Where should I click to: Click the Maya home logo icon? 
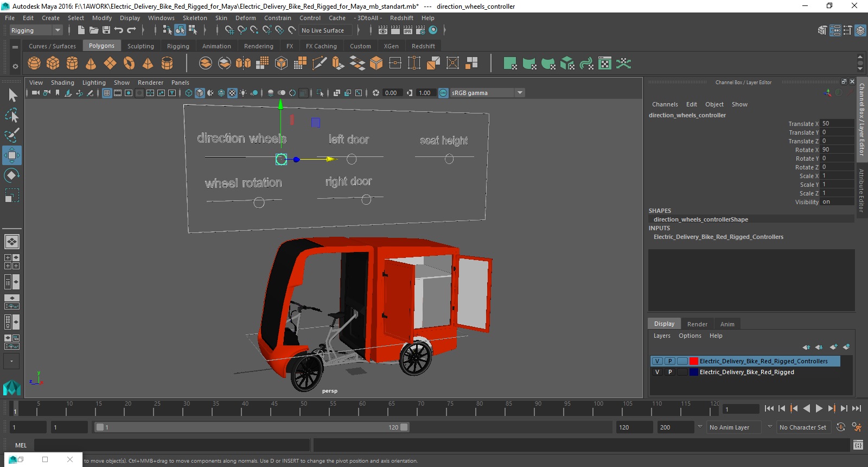(12, 387)
